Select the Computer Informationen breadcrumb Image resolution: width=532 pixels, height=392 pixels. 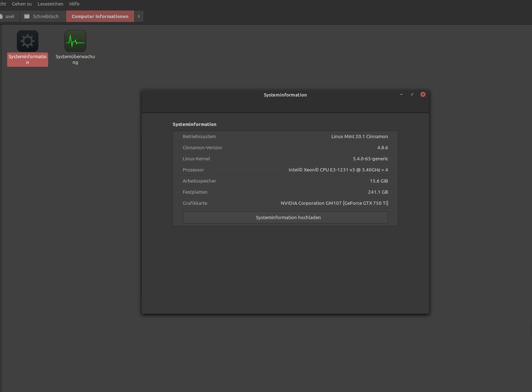[100, 17]
